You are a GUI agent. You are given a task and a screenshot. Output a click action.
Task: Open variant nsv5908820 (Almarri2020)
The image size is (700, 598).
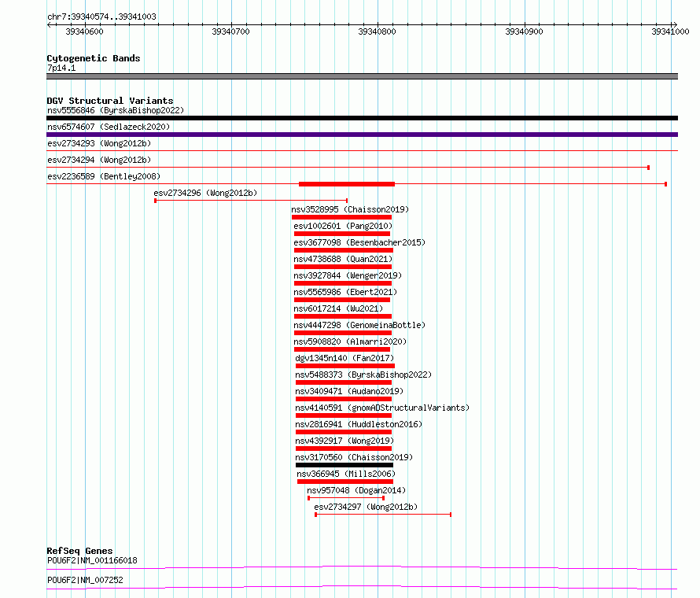coord(350,341)
